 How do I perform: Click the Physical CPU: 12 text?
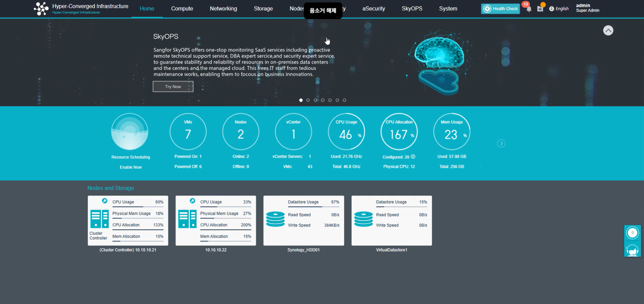(x=399, y=167)
